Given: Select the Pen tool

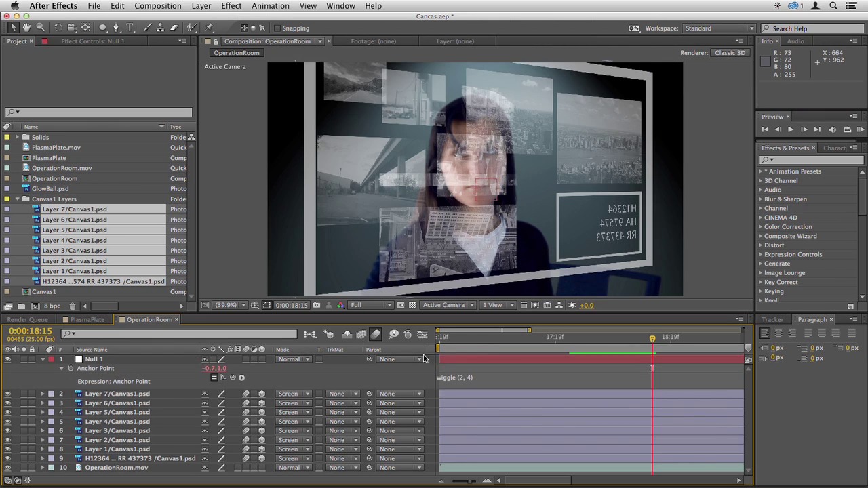Looking at the screenshot, I should click(x=116, y=28).
